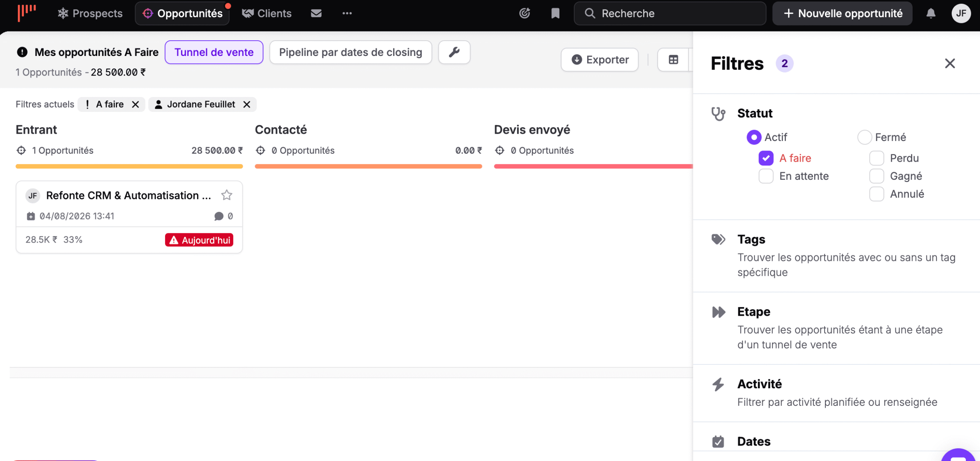Expand the Etape filter section
This screenshot has height=461, width=980.
tap(836, 328)
